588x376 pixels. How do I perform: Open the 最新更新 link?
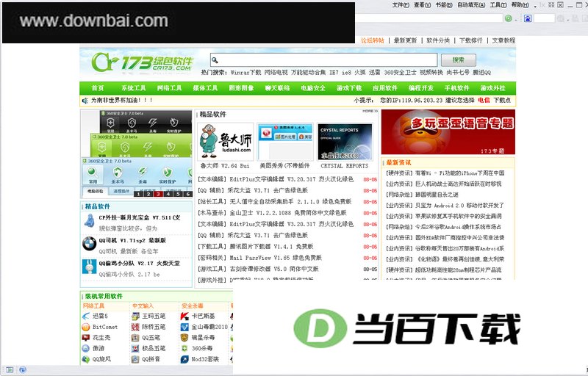tap(406, 40)
